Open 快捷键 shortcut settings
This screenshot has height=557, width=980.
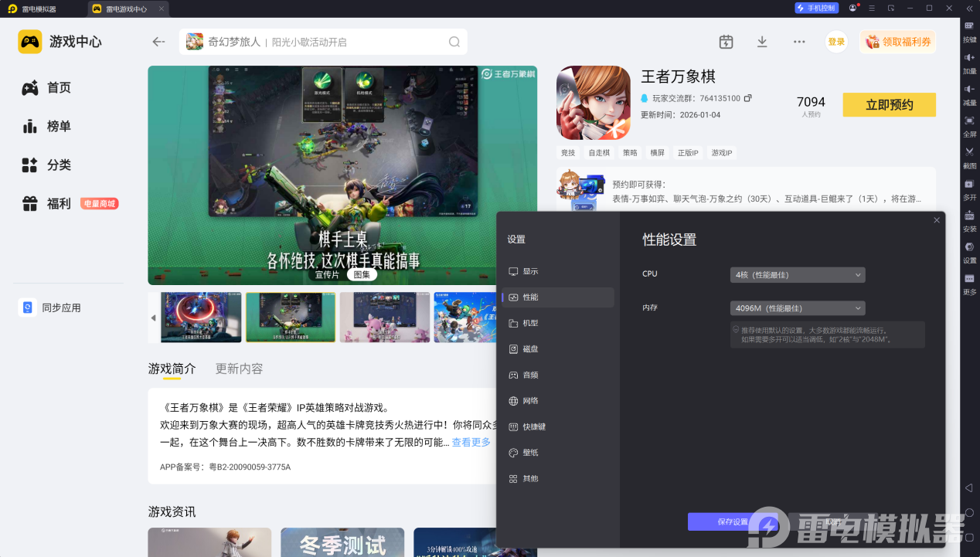click(558, 426)
